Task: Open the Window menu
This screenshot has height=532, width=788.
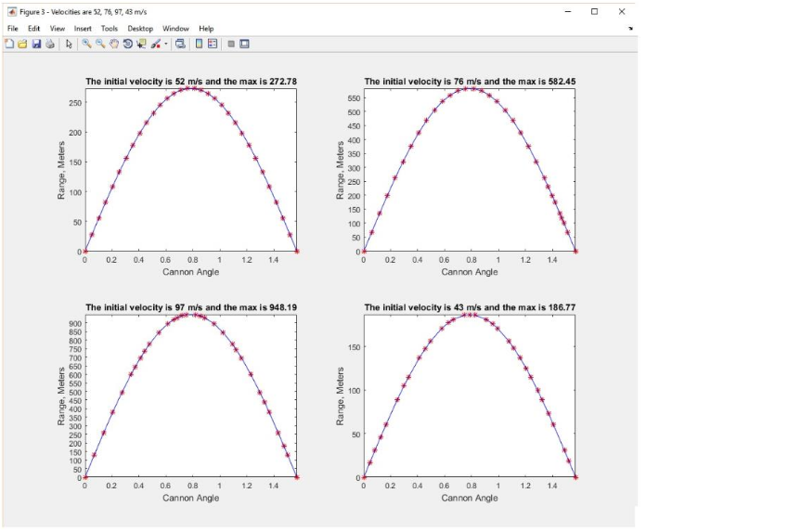Action: pos(175,29)
